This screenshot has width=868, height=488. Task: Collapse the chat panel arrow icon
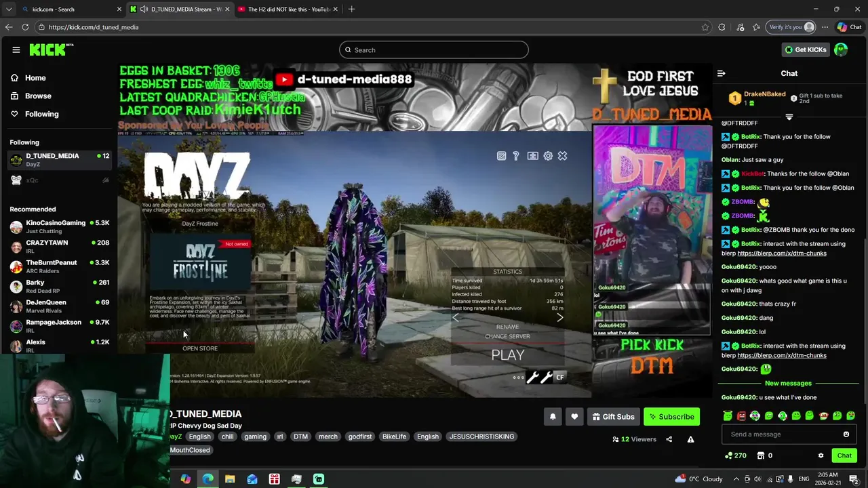pos(722,73)
